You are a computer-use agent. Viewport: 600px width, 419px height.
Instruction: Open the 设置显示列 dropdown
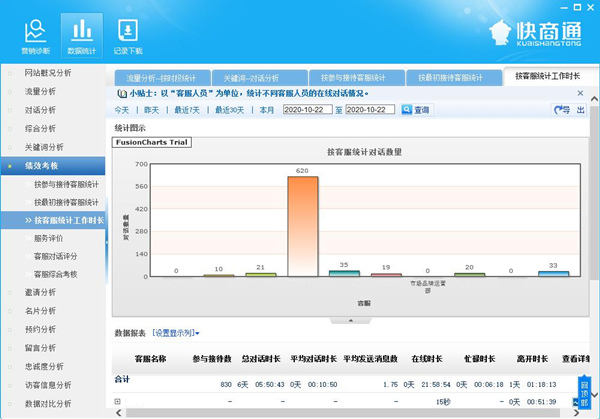tap(176, 333)
